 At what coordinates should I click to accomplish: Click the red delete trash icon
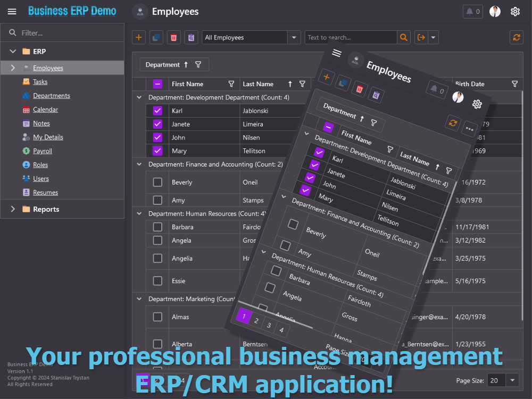tap(174, 37)
